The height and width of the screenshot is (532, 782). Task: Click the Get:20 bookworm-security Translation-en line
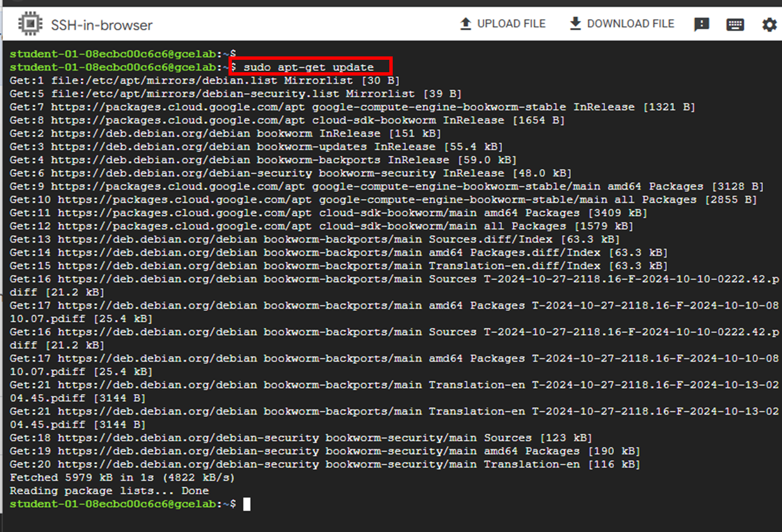point(325,464)
